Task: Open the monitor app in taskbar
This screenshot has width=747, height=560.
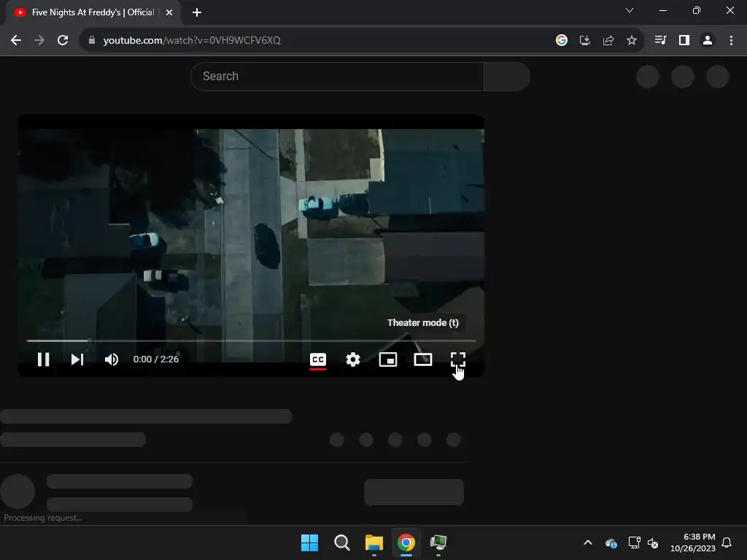Action: [438, 542]
